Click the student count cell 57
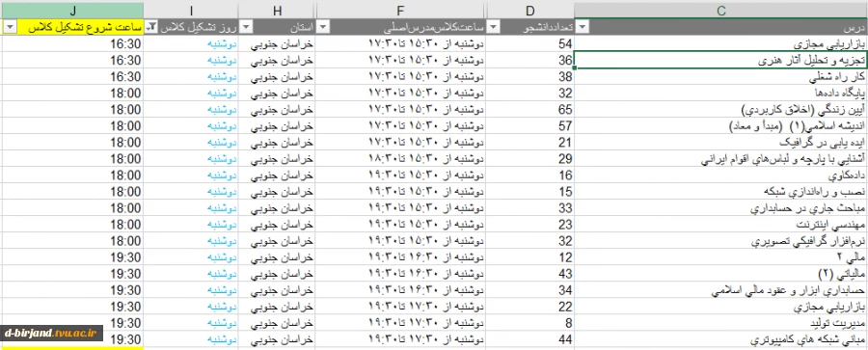The image size is (868, 350). [x=530, y=125]
